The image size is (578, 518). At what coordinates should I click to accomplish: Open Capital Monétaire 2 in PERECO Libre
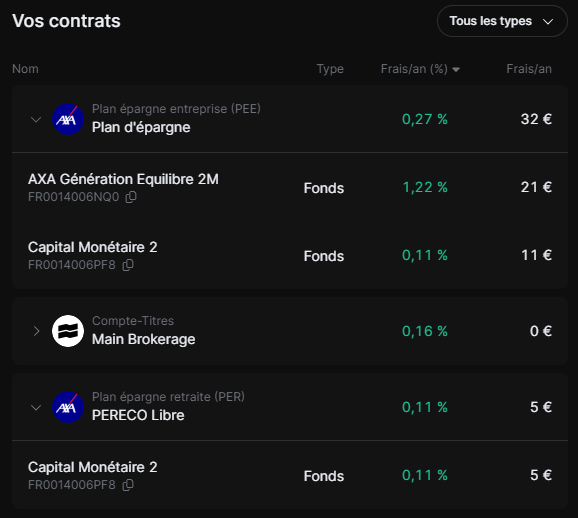point(93,467)
